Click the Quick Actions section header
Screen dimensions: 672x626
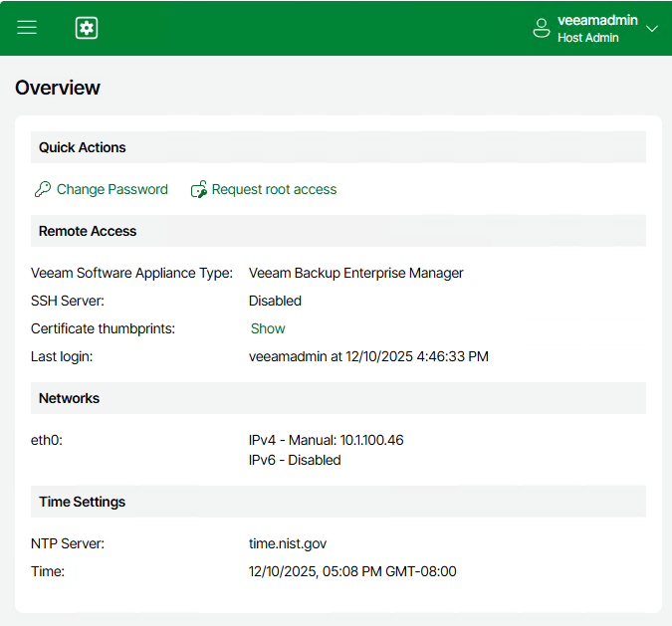pyautogui.click(x=83, y=147)
